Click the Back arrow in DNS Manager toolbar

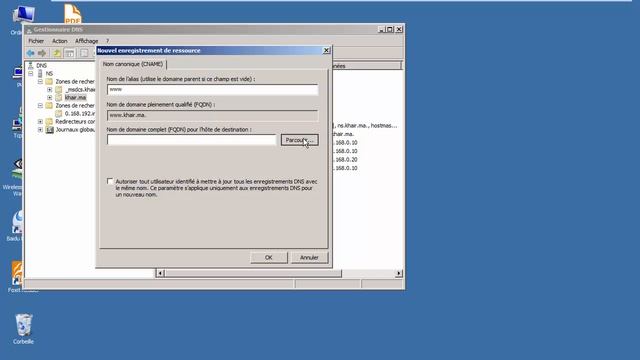click(31, 53)
